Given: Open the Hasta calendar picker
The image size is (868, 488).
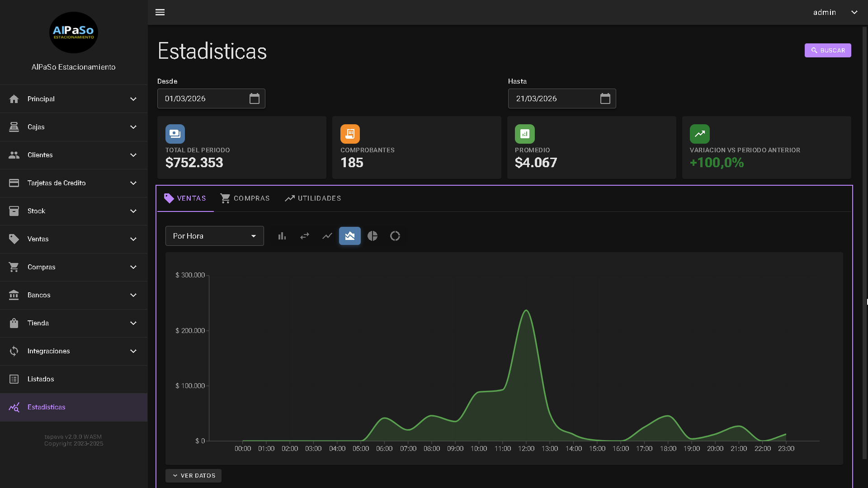Looking at the screenshot, I should (x=605, y=99).
